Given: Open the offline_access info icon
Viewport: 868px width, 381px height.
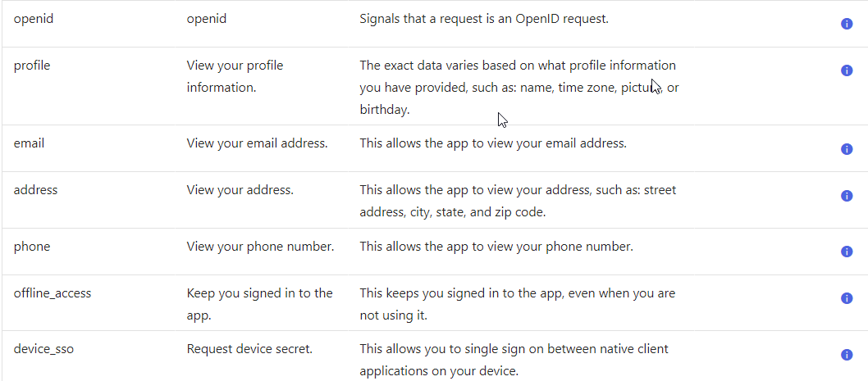Looking at the screenshot, I should coord(847,298).
